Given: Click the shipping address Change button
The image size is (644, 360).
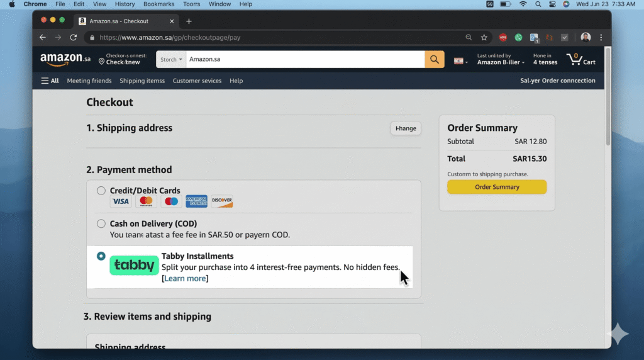Looking at the screenshot, I should point(406,128).
